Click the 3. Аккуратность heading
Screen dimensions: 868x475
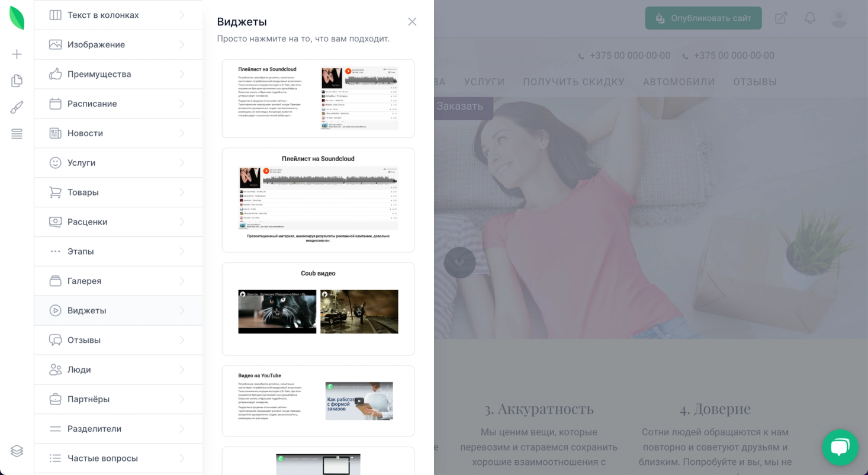tap(539, 409)
